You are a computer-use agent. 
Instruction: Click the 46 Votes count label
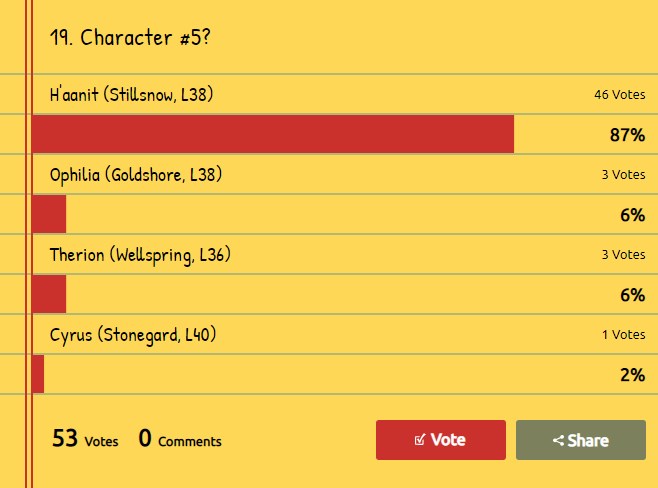click(620, 95)
